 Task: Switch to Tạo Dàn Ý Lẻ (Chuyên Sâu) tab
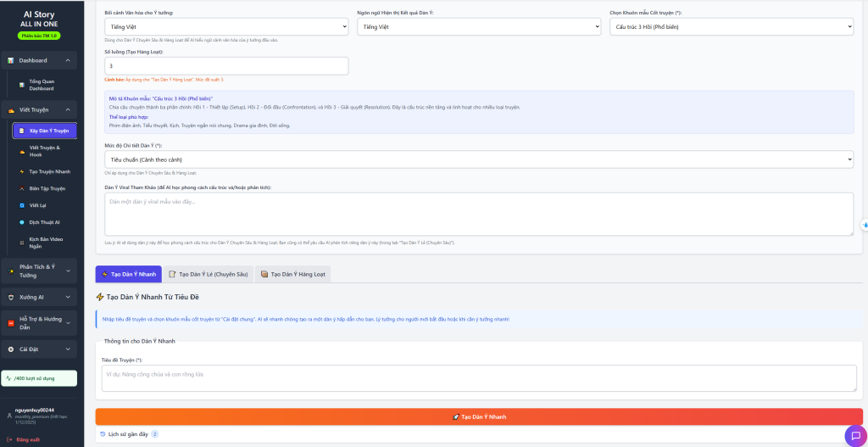coord(208,274)
